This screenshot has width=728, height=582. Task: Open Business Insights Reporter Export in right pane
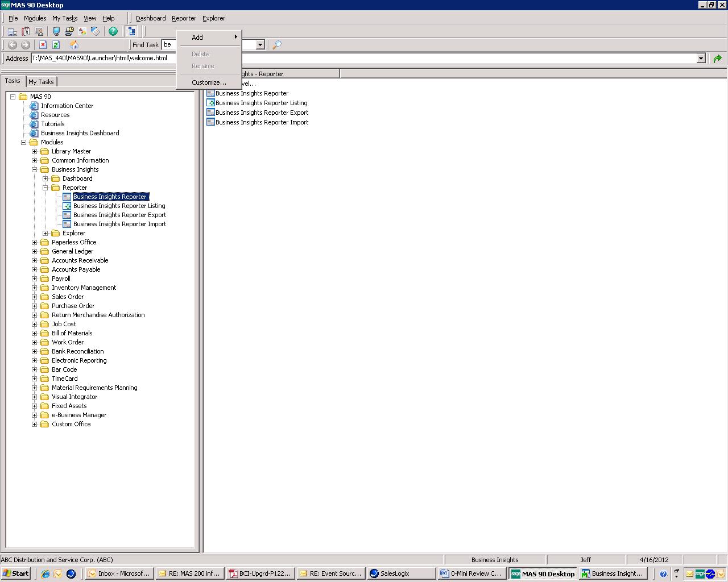(262, 113)
